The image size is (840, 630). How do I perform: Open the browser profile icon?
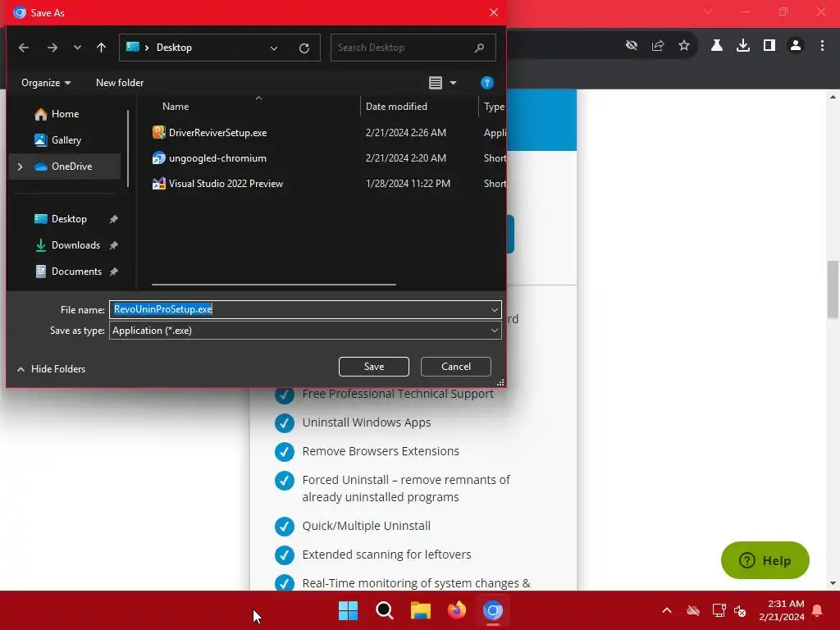pyautogui.click(x=796, y=46)
